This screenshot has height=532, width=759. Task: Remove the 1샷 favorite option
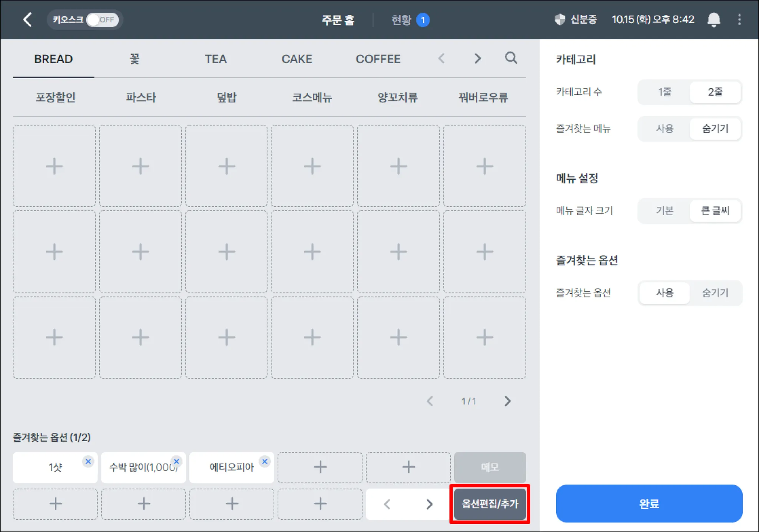click(x=88, y=462)
